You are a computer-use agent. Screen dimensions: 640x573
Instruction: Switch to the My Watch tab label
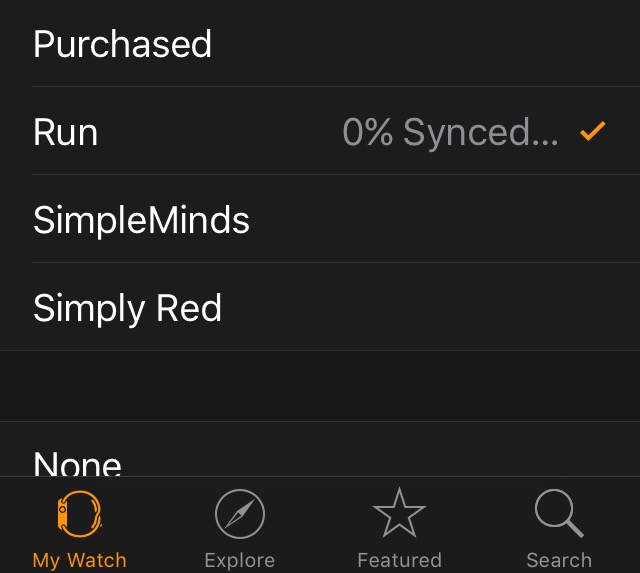pyautogui.click(x=80, y=560)
